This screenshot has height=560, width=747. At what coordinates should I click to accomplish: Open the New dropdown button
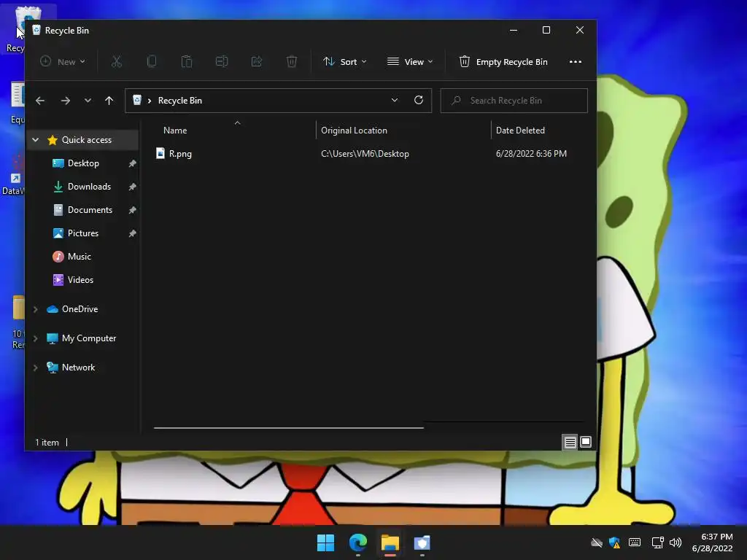[63, 62]
